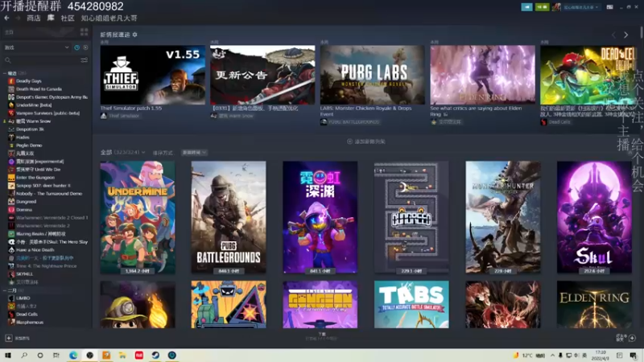644x362 pixels.
Task: Click the Hades icon in game list
Action: click(x=11, y=138)
